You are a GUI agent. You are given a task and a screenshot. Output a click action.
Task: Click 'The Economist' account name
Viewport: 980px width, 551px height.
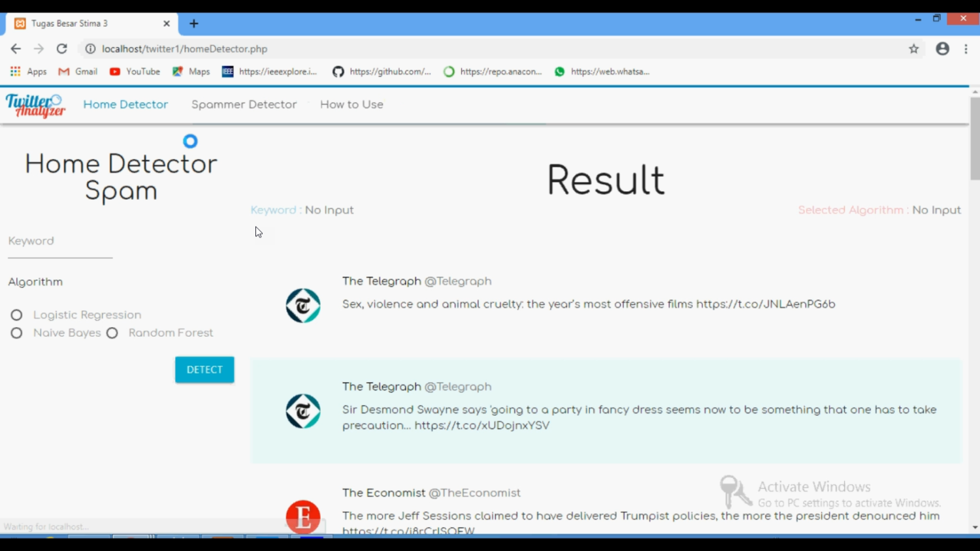(x=384, y=493)
